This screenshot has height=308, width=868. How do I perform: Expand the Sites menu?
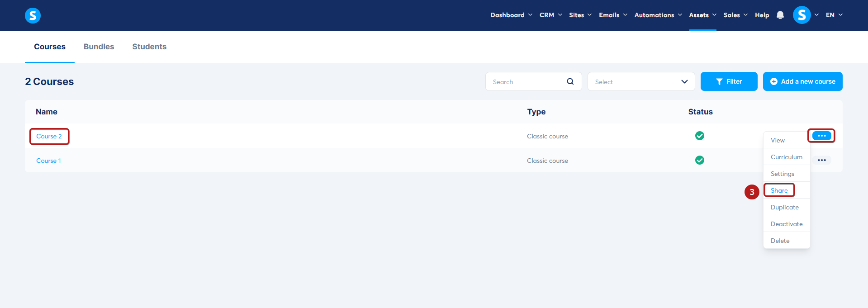pyautogui.click(x=580, y=15)
